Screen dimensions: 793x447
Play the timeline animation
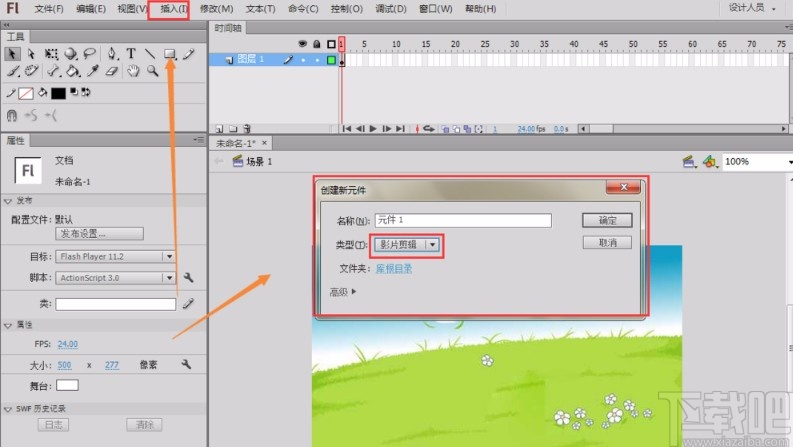pos(373,129)
